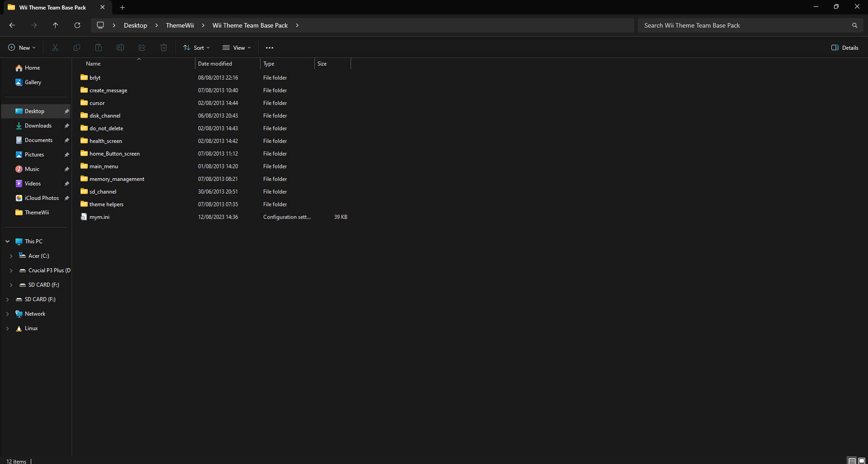Go back to the previous folder
The height and width of the screenshot is (464, 868).
click(x=12, y=25)
